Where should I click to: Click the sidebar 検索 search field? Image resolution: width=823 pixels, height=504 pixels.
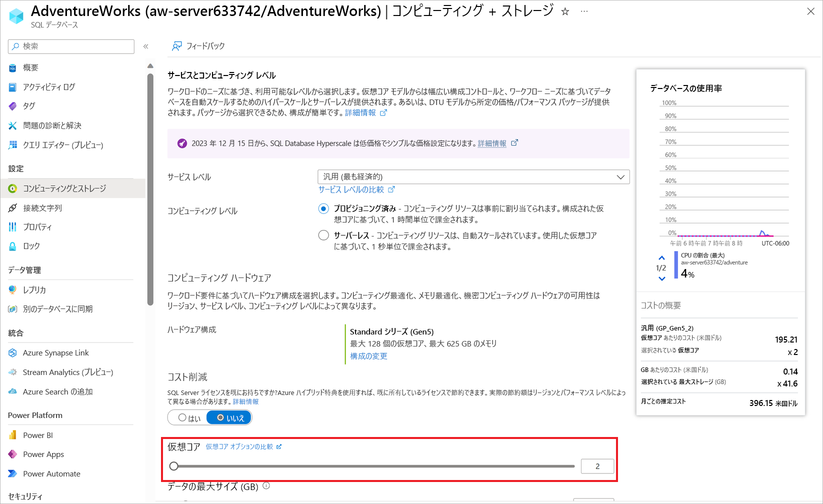tap(71, 46)
